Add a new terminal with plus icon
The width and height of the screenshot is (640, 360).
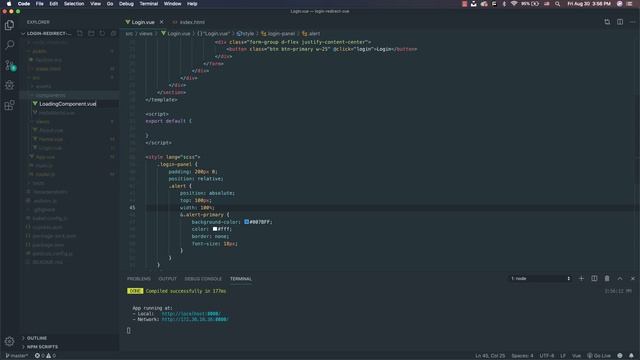[x=581, y=278]
